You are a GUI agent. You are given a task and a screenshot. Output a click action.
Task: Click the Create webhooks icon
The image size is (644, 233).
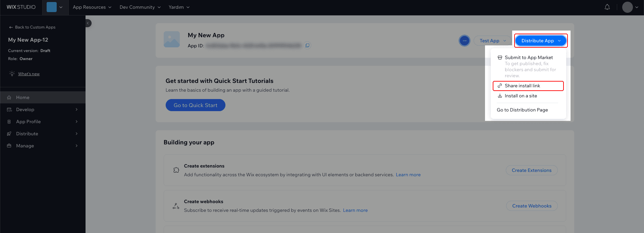tap(176, 206)
